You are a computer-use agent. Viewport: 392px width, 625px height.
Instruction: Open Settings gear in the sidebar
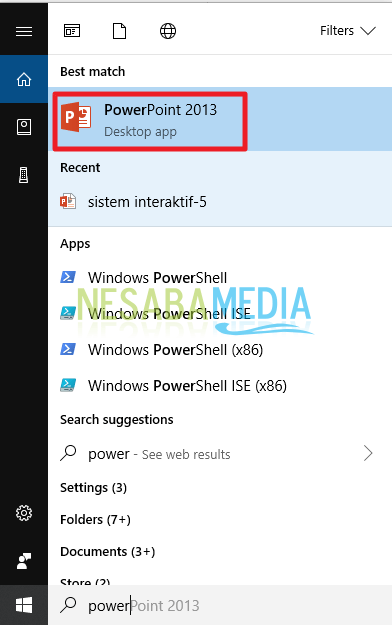(24, 513)
